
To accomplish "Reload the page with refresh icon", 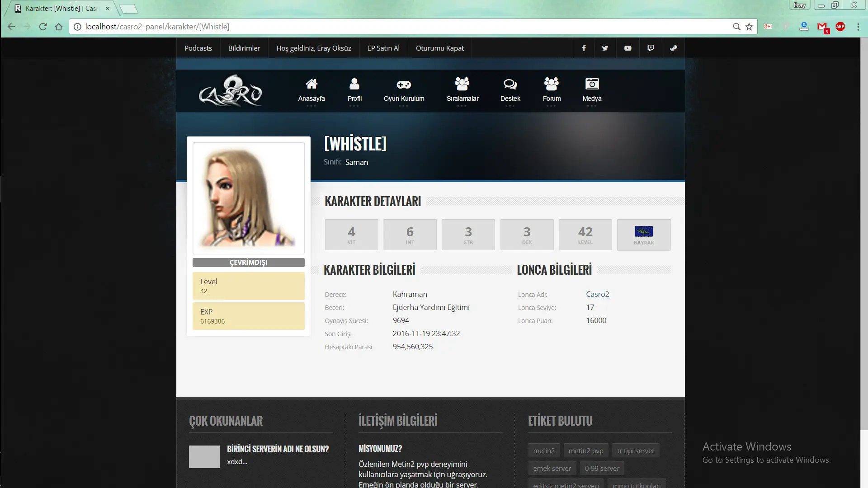I will 43,27.
